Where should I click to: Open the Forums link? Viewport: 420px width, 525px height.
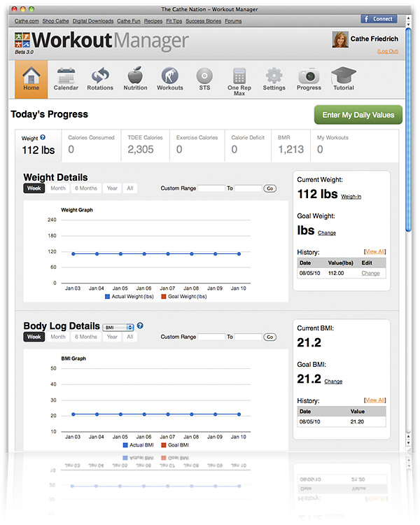point(233,21)
